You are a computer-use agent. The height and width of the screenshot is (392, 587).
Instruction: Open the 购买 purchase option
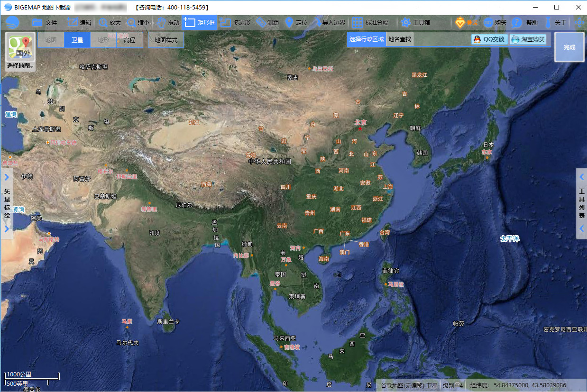point(495,22)
